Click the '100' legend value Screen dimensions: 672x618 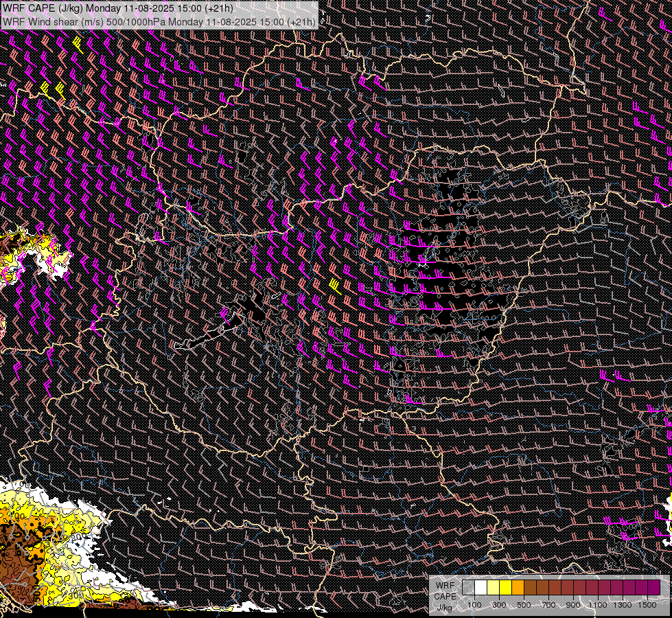click(474, 605)
